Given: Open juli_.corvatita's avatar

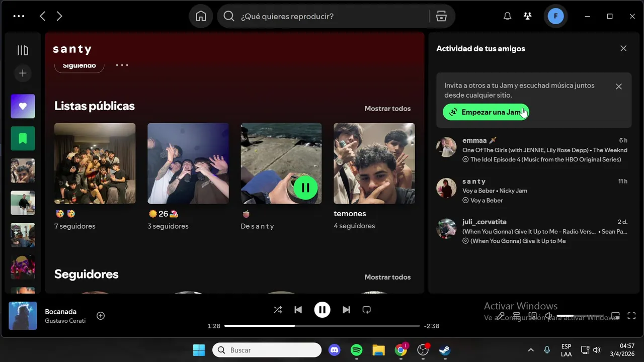Looking at the screenshot, I should click(x=446, y=229).
